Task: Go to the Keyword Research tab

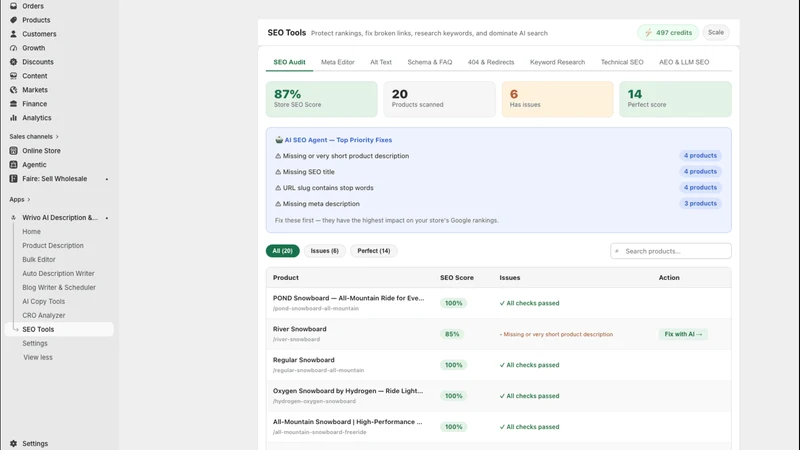Action: click(x=557, y=62)
